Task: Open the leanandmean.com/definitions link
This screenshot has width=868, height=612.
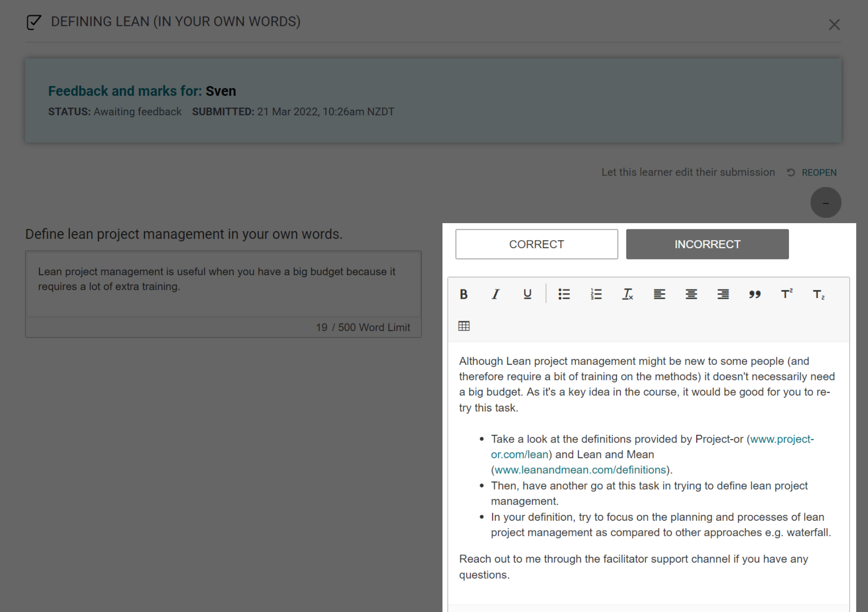Action: click(x=580, y=470)
